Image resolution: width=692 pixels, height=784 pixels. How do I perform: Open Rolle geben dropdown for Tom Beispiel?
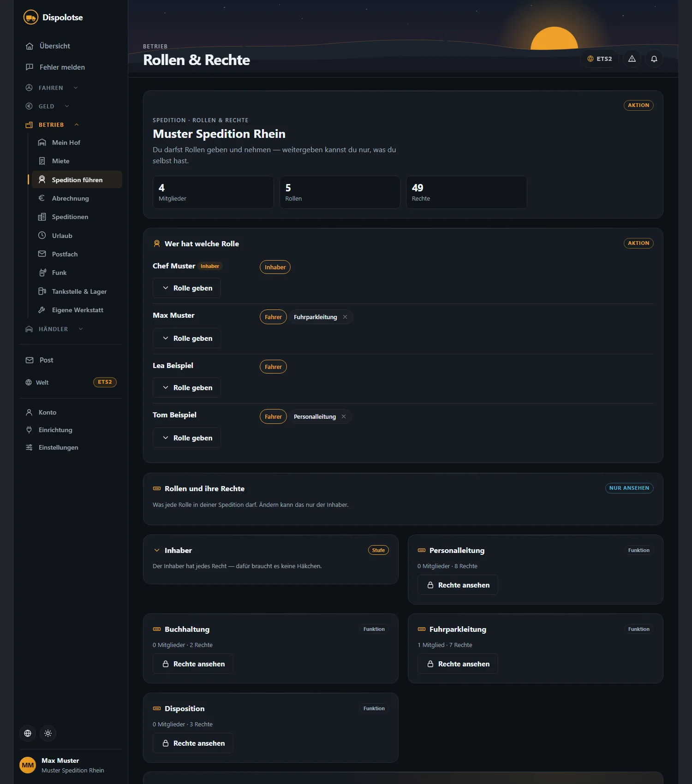[187, 438]
